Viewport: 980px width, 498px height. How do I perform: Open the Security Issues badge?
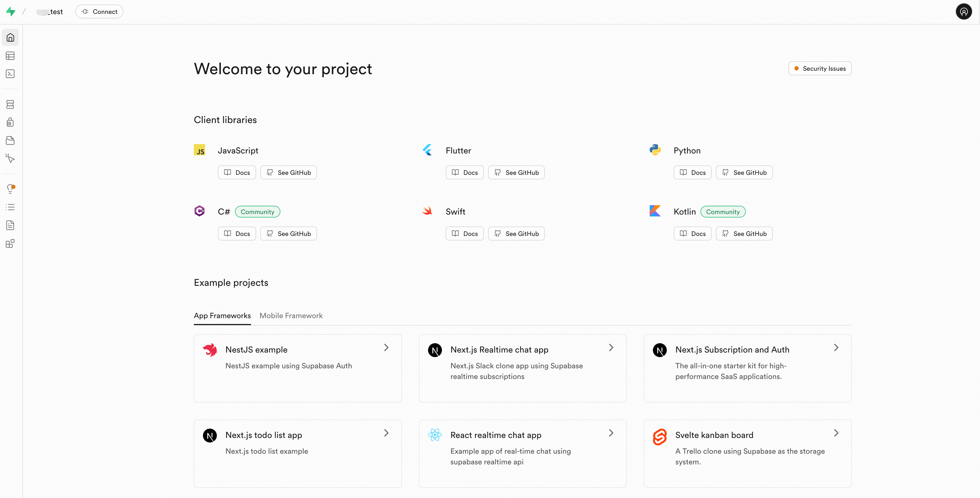[x=820, y=68]
